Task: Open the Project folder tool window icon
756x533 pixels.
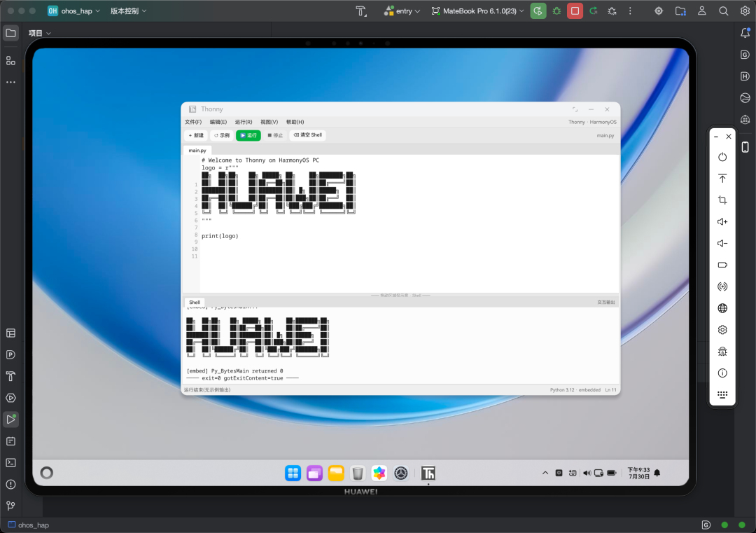Action: pos(10,34)
